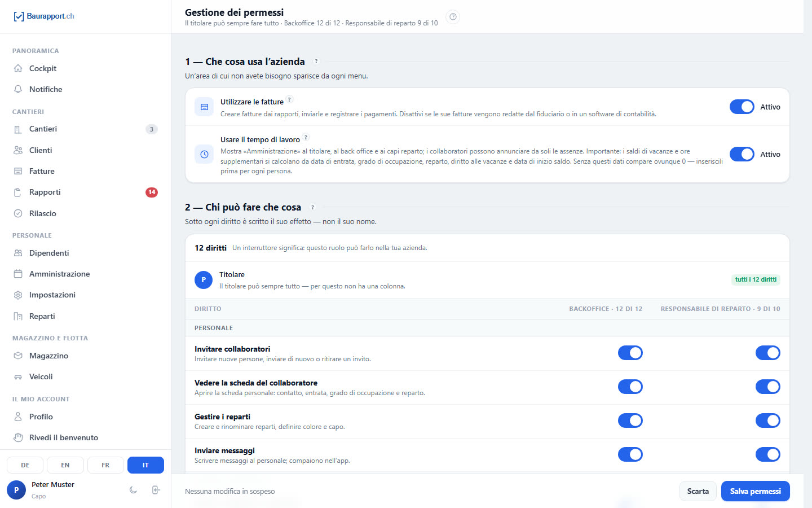Turn off the Usare il tempo di lavoro switch
The width and height of the screenshot is (812, 508).
pos(742,154)
